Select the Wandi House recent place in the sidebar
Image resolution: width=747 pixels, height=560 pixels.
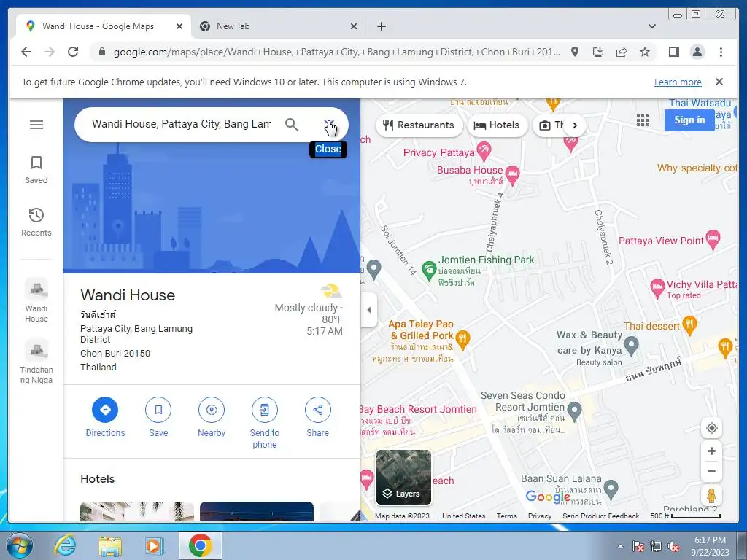[x=36, y=300]
